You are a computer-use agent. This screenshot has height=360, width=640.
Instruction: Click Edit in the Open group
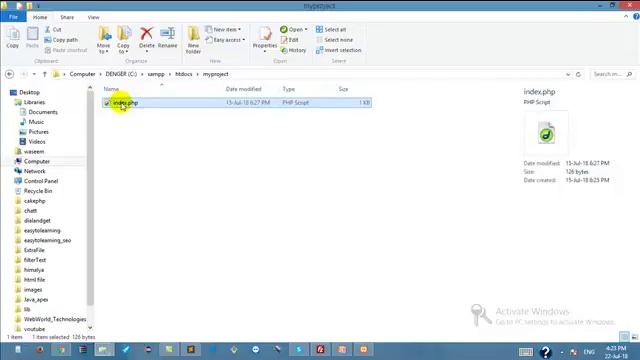point(289,40)
